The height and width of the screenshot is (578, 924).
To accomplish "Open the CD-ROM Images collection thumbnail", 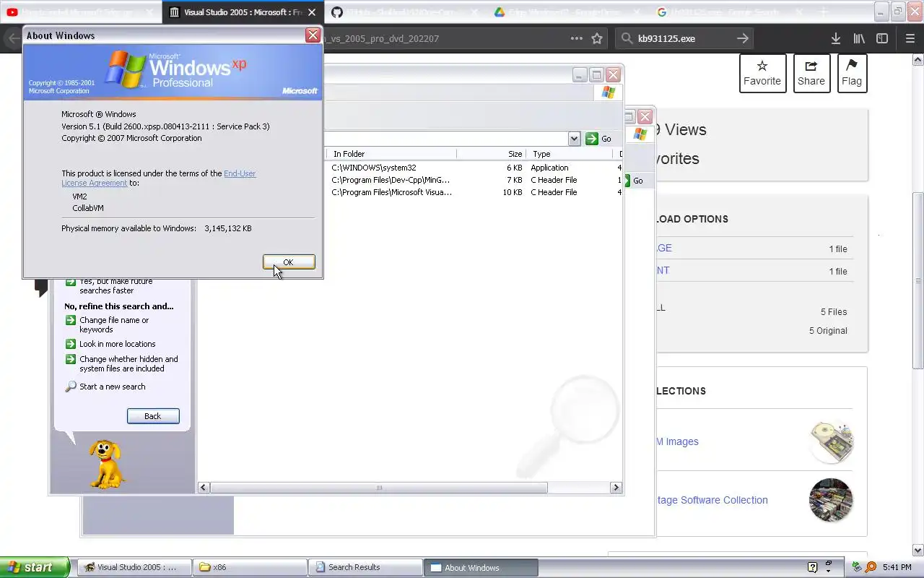I will point(831,441).
